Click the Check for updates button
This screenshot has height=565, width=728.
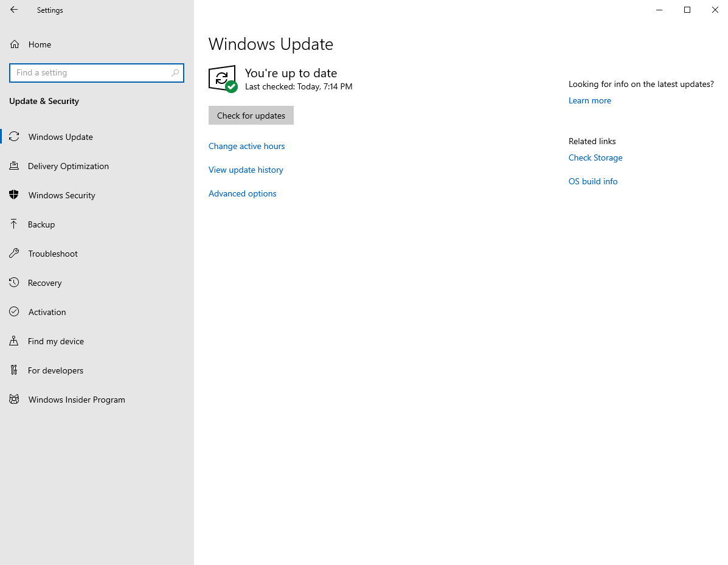click(x=251, y=116)
